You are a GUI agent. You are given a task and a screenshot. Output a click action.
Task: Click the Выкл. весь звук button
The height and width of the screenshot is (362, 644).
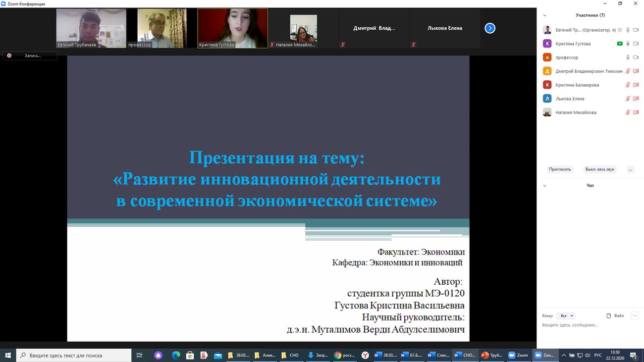coord(599,169)
